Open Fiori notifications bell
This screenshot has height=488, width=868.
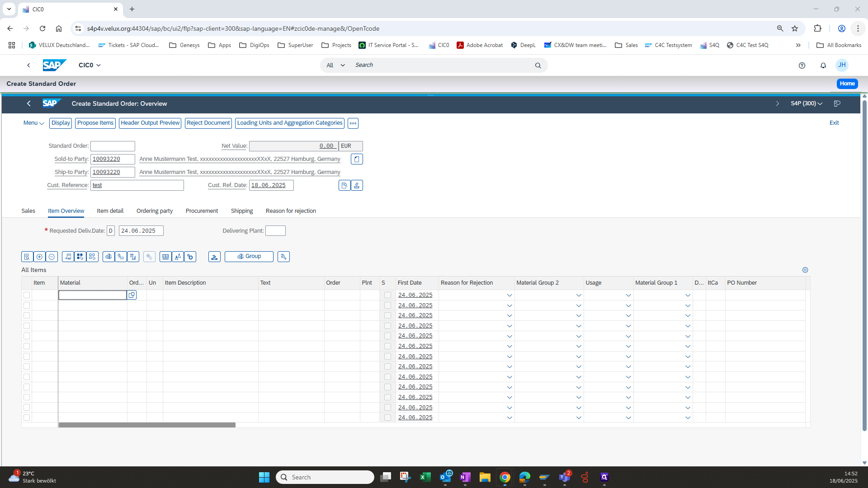coord(823,66)
